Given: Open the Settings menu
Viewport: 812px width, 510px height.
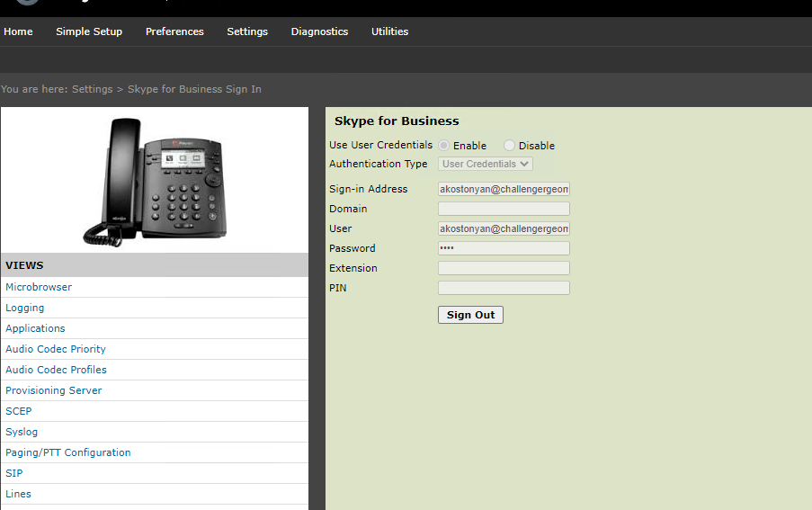Looking at the screenshot, I should tap(247, 31).
